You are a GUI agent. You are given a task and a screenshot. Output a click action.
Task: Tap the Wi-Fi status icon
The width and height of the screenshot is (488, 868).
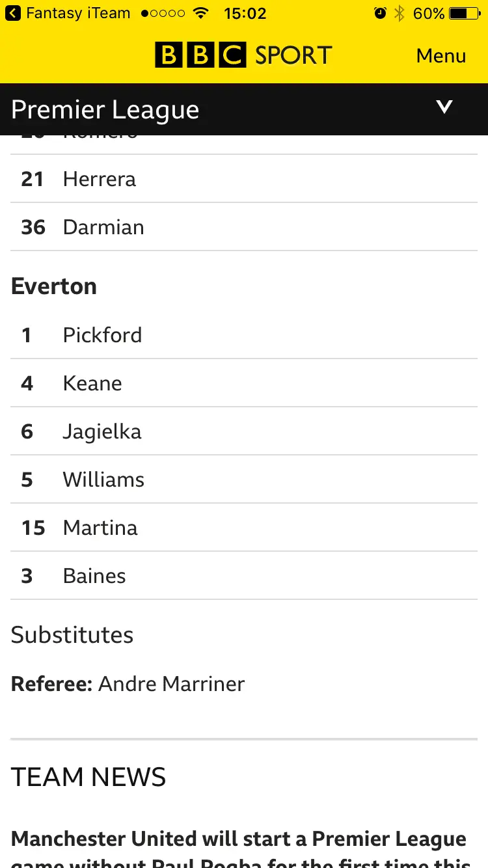tap(201, 13)
